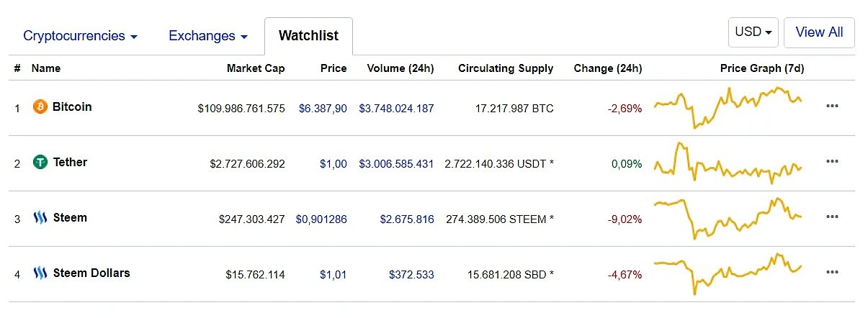This screenshot has height=318, width=868.
Task: Sort by the Market Cap column header
Action: (x=256, y=68)
